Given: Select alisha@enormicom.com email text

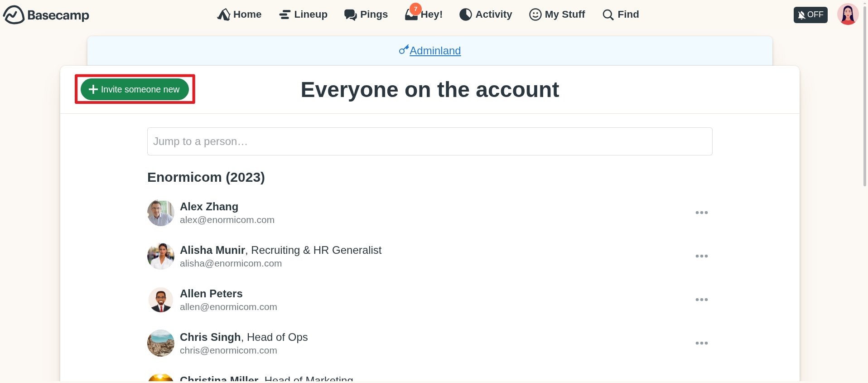Looking at the screenshot, I should point(231,263).
